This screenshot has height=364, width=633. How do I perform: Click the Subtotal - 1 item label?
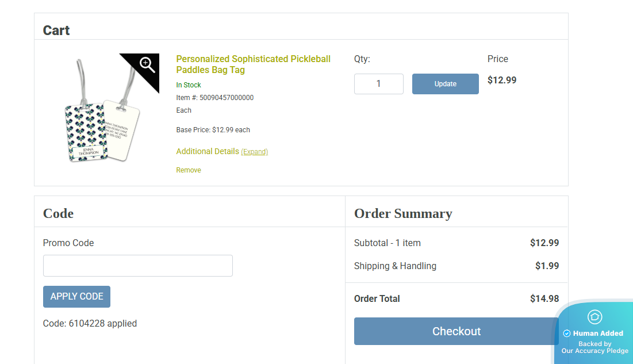click(388, 243)
